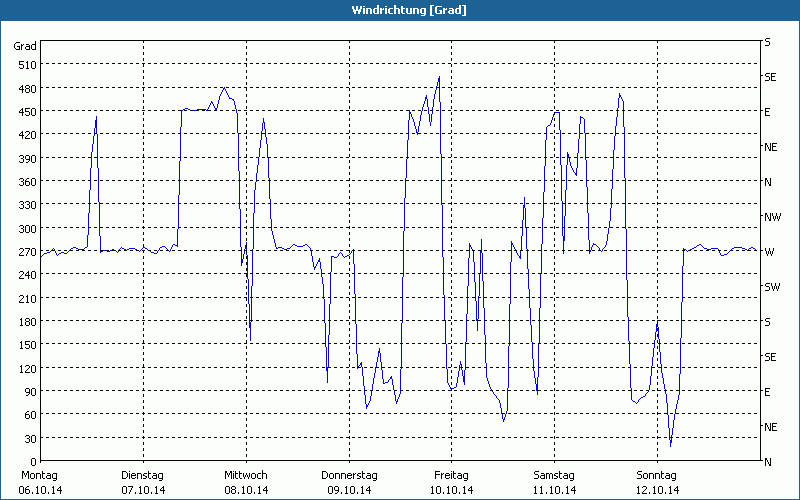Select the 'N' compass label on the 360 gridline

pyautogui.click(x=767, y=182)
